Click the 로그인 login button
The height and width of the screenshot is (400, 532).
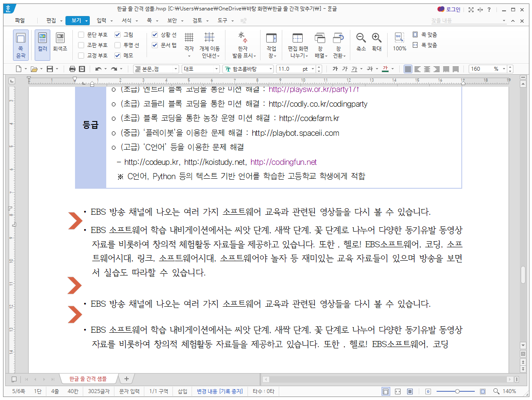point(449,9)
